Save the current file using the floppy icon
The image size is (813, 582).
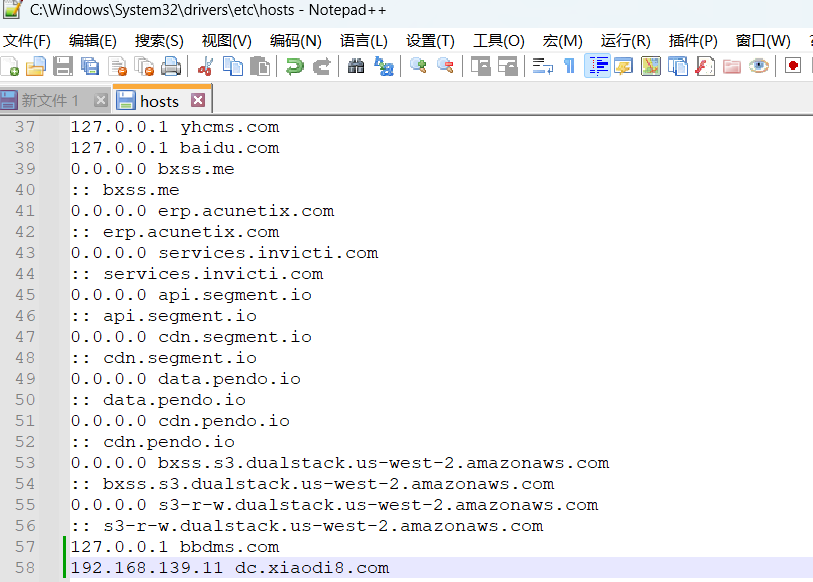pos(63,66)
